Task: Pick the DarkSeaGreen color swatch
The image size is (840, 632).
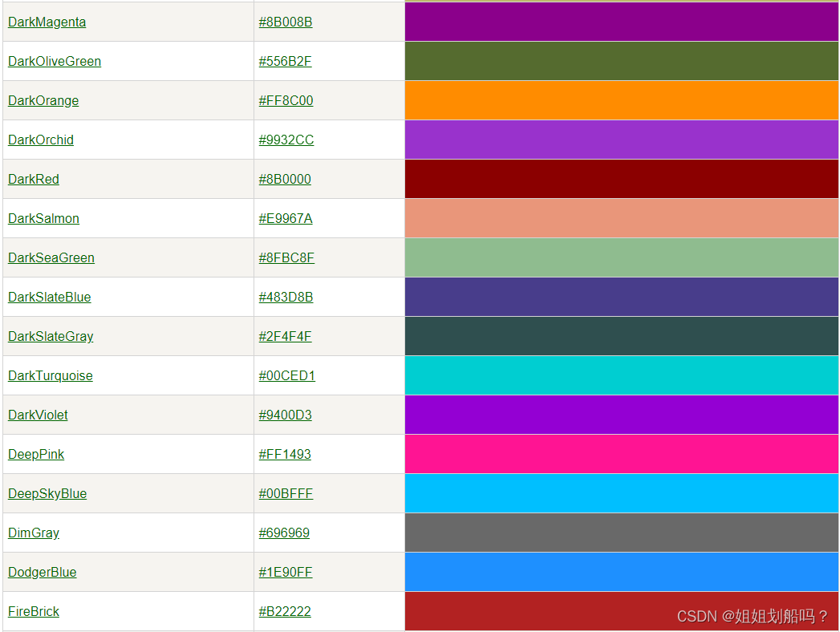Action: pos(622,257)
